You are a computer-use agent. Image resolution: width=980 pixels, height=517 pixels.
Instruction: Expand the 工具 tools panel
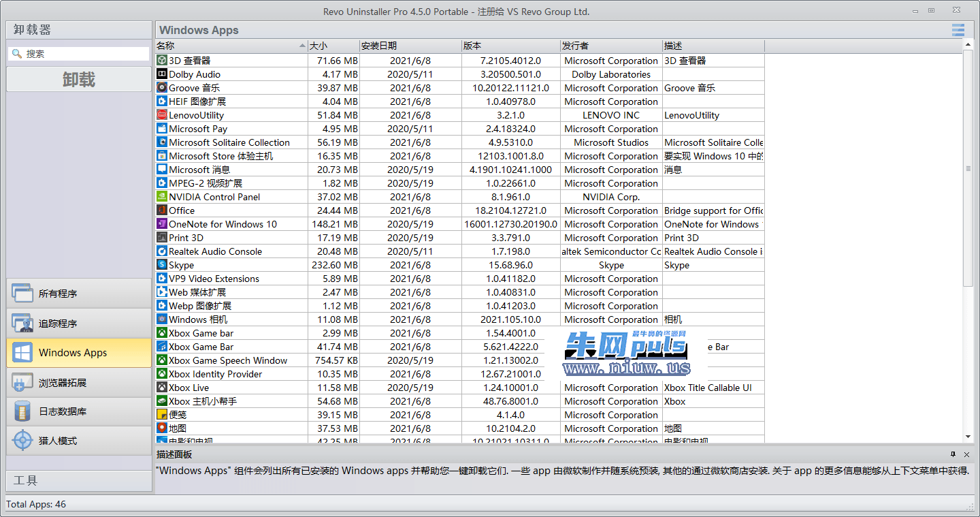coord(79,480)
